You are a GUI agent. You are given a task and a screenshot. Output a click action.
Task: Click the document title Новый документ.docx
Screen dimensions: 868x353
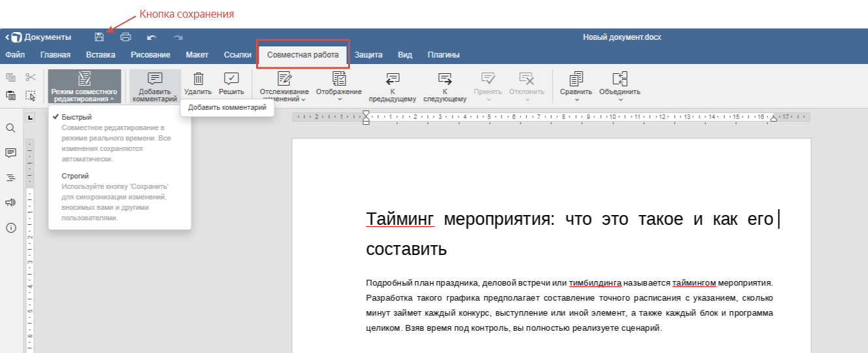point(622,37)
